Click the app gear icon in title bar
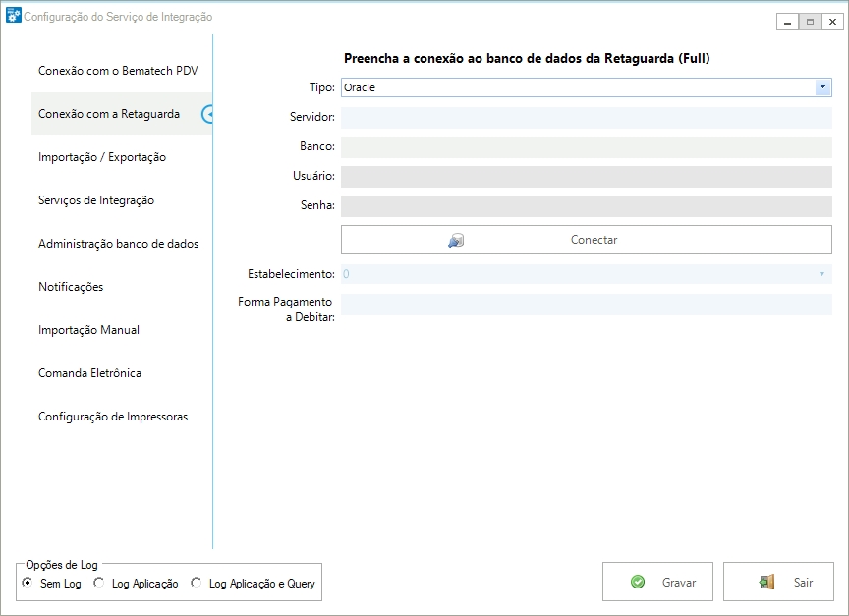Viewport: 849px width, 616px height. pyautogui.click(x=14, y=16)
